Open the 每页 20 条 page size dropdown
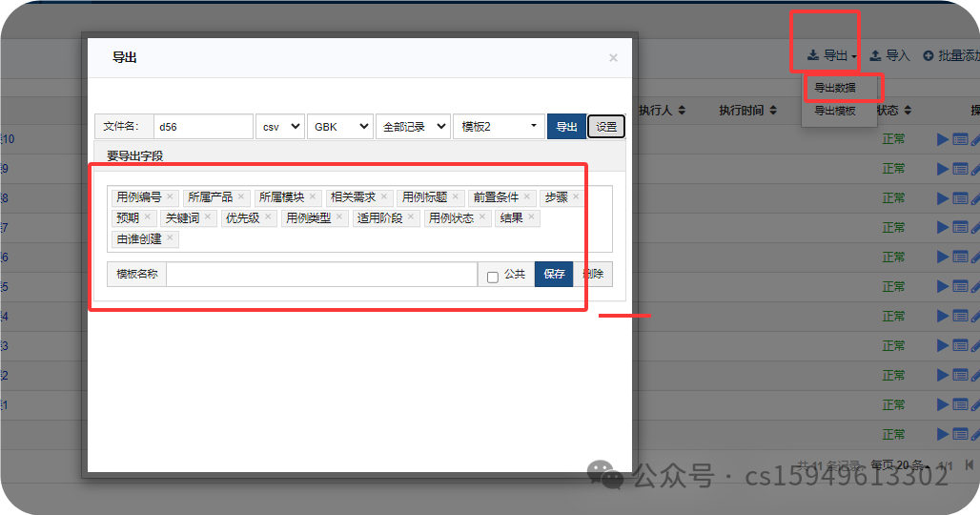 click(899, 465)
